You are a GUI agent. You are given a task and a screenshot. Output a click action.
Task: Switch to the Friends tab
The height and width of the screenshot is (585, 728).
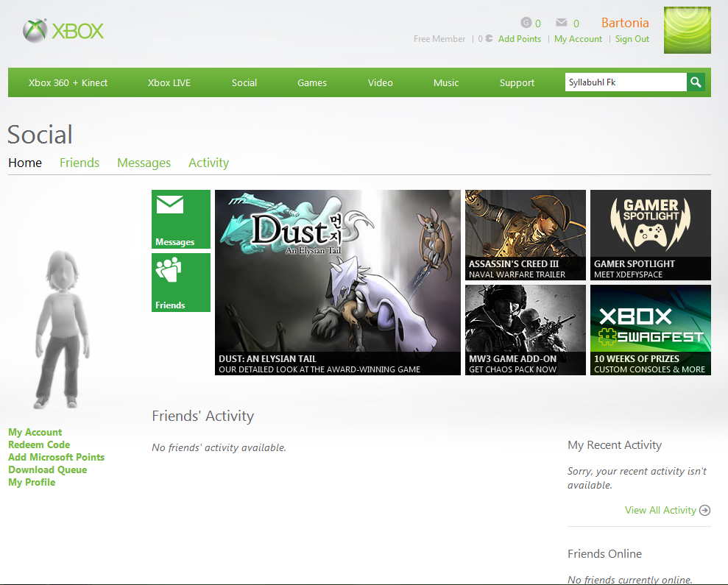point(79,163)
